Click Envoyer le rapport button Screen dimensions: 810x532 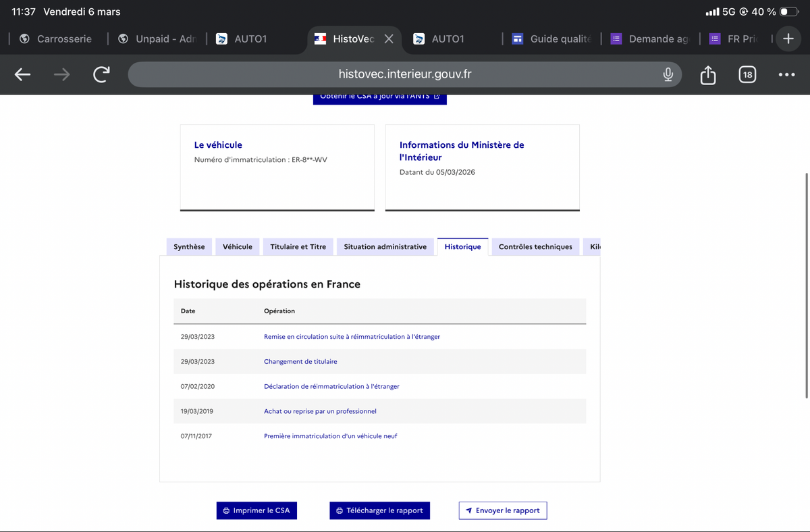502,510
